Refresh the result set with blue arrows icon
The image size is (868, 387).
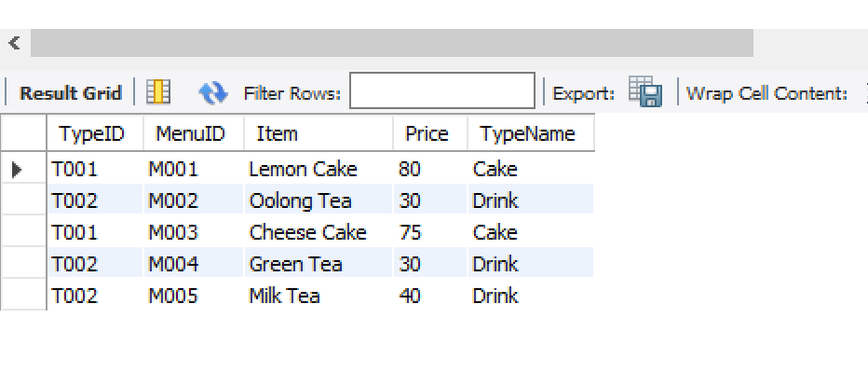pyautogui.click(x=213, y=92)
